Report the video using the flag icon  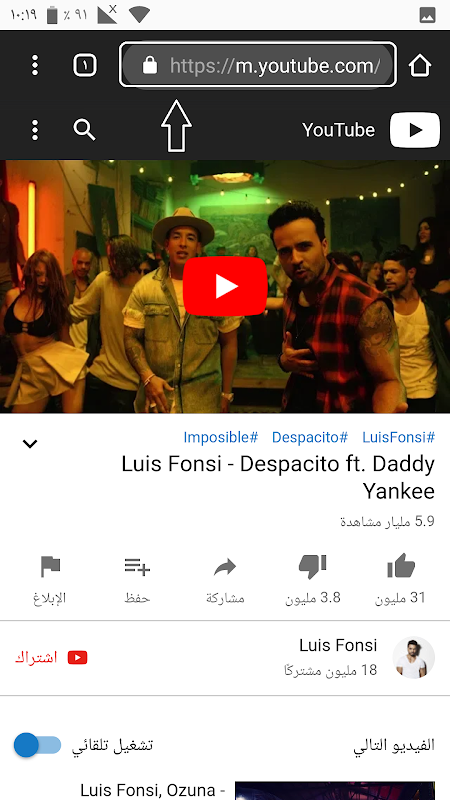point(50,566)
